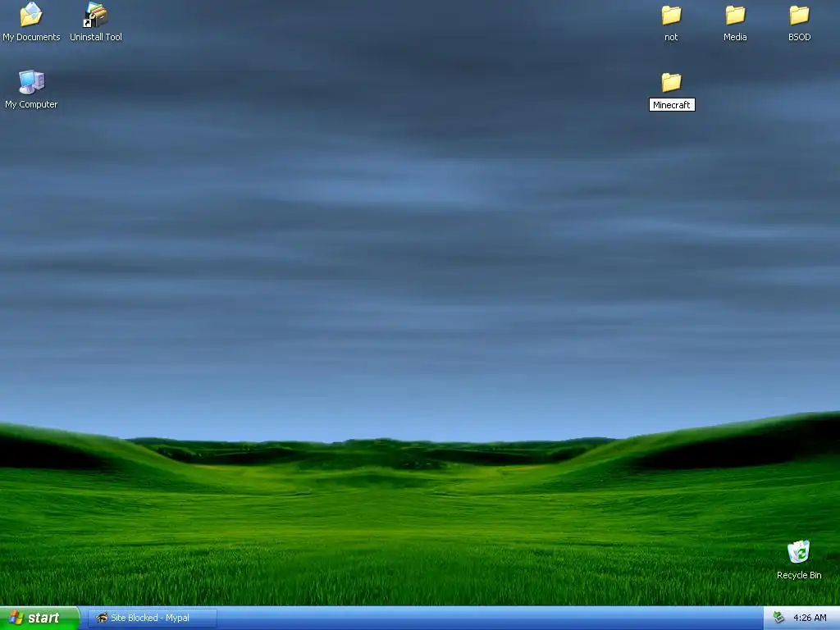Open the Start menu

[x=39, y=618]
